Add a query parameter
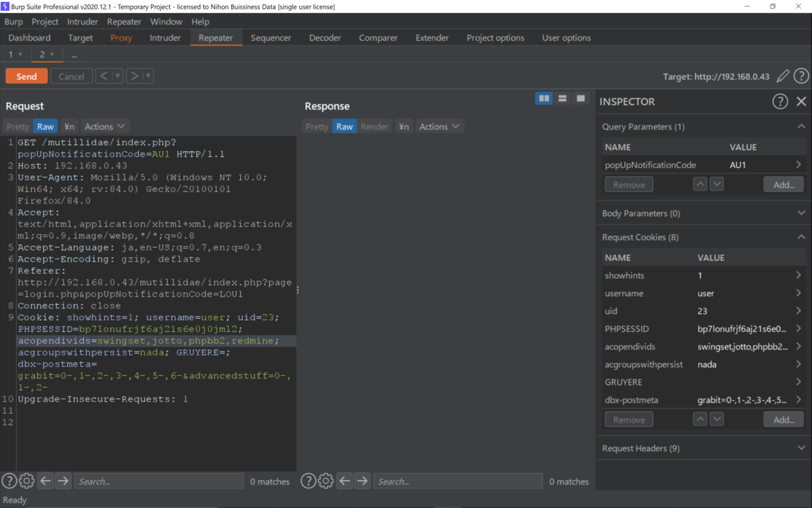The height and width of the screenshot is (508, 812). 784,184
